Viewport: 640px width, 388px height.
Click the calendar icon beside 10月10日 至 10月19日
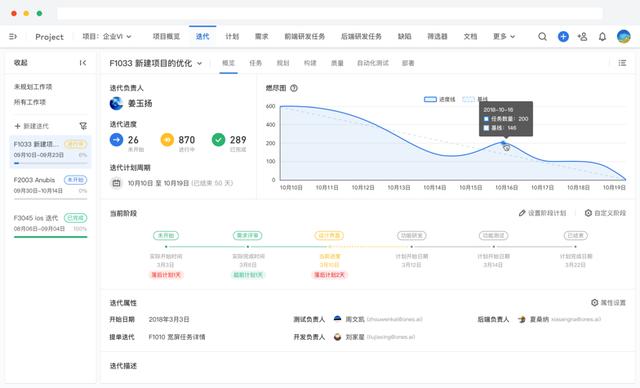116,183
